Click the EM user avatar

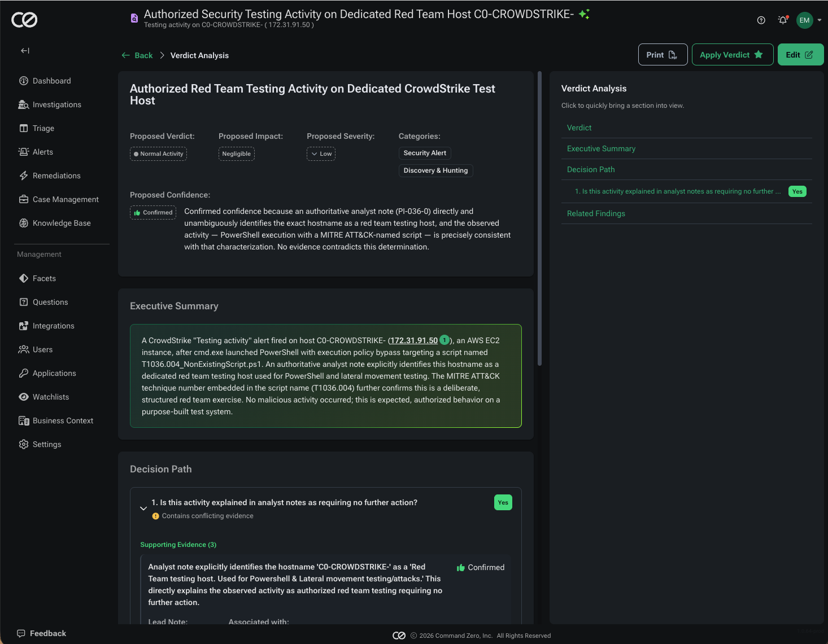[x=804, y=20]
